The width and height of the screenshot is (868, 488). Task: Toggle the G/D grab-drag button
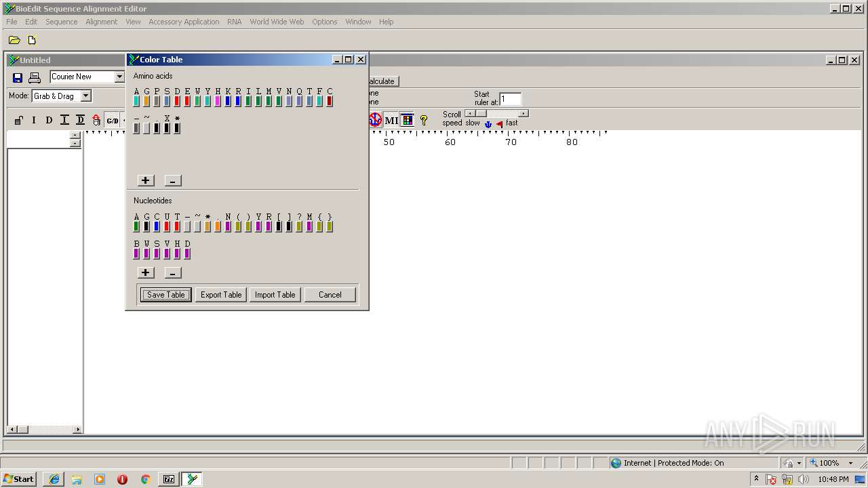pyautogui.click(x=113, y=121)
